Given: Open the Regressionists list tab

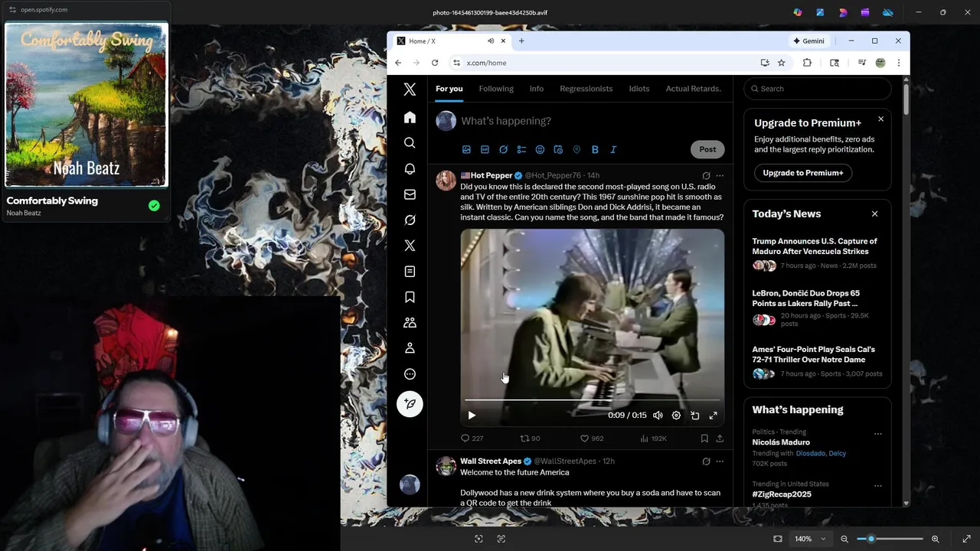Looking at the screenshot, I should tap(586, 89).
